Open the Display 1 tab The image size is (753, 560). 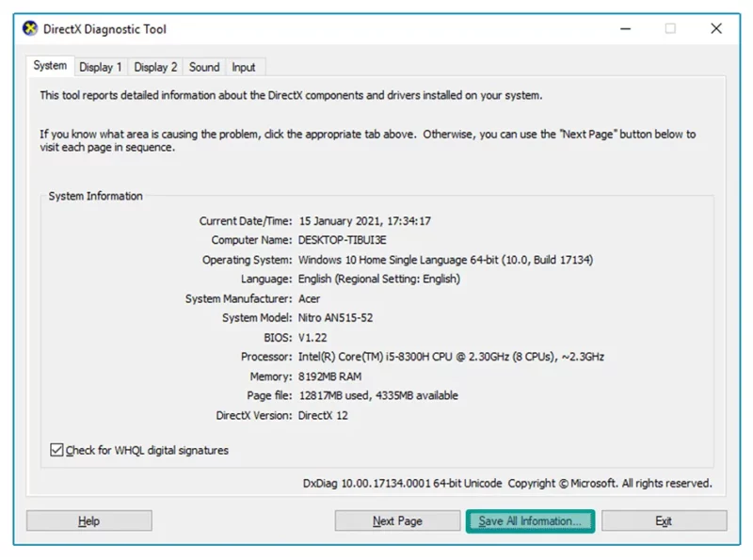[x=101, y=67]
